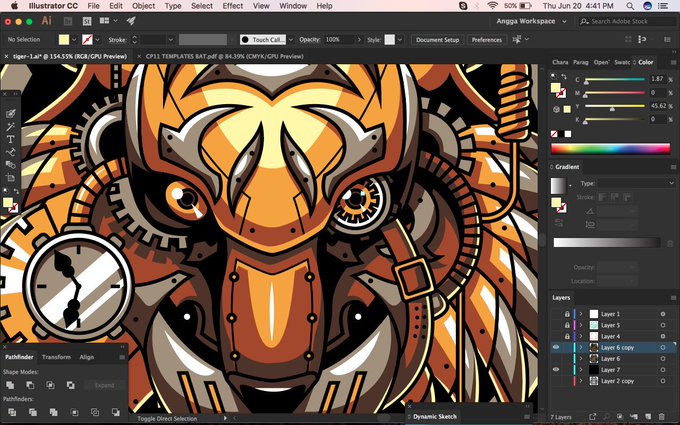Click the Trim pathfinder icon
This screenshot has width=680, height=425.
tap(33, 412)
